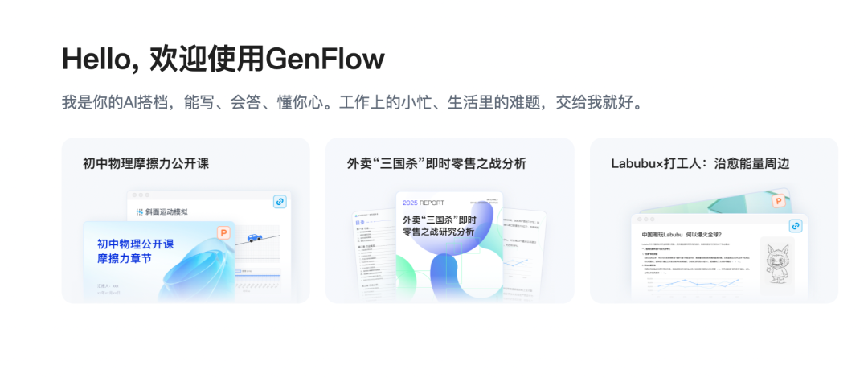Click the sliders icon beside 斜面运动模拟

(140, 211)
